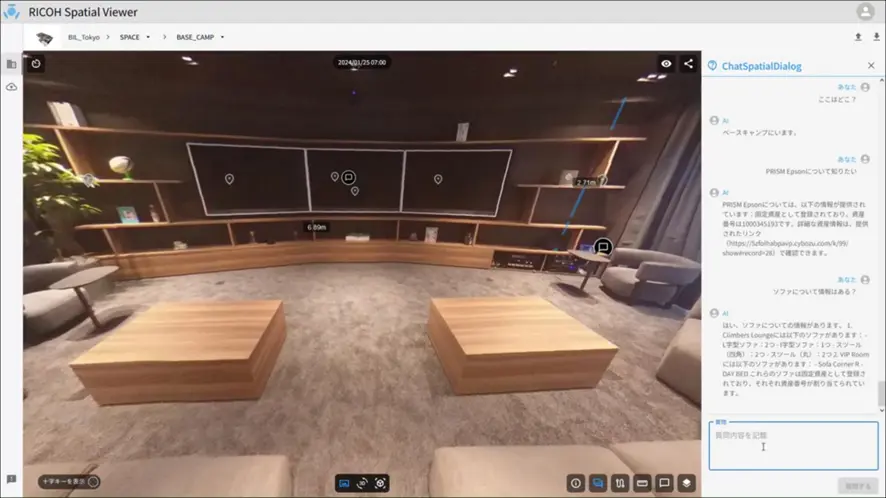
Task: Toggle the chat dialog icon in bottom toolbar
Action: click(x=598, y=482)
